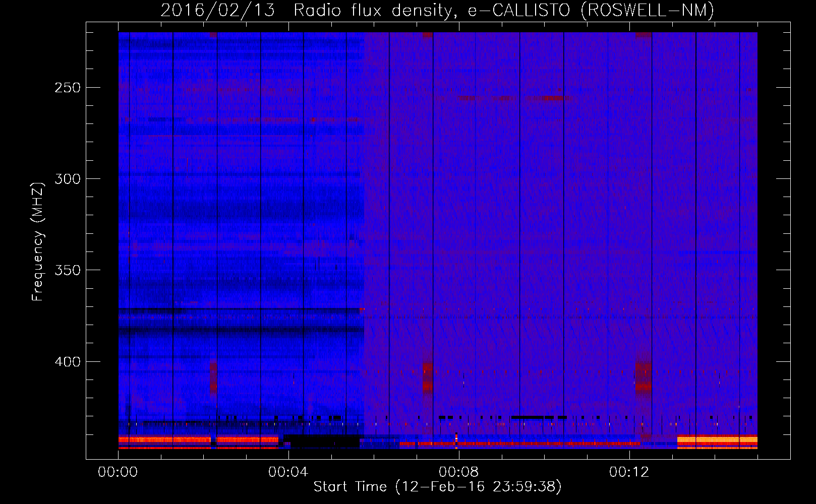The height and width of the screenshot is (504, 816).
Task: Click the '00:08' time tick label
Action: pyautogui.click(x=458, y=472)
